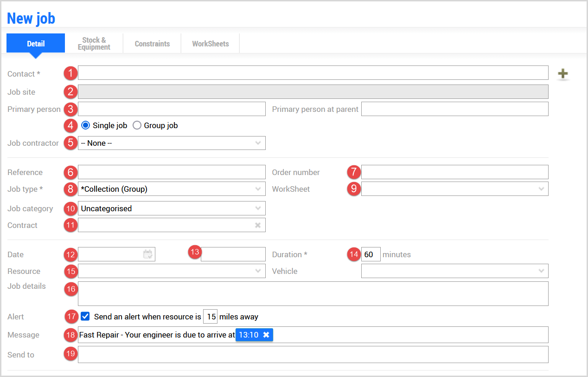Viewport: 588px width, 377px height.
Task: Open the Vehicle dropdown
Action: [454, 271]
